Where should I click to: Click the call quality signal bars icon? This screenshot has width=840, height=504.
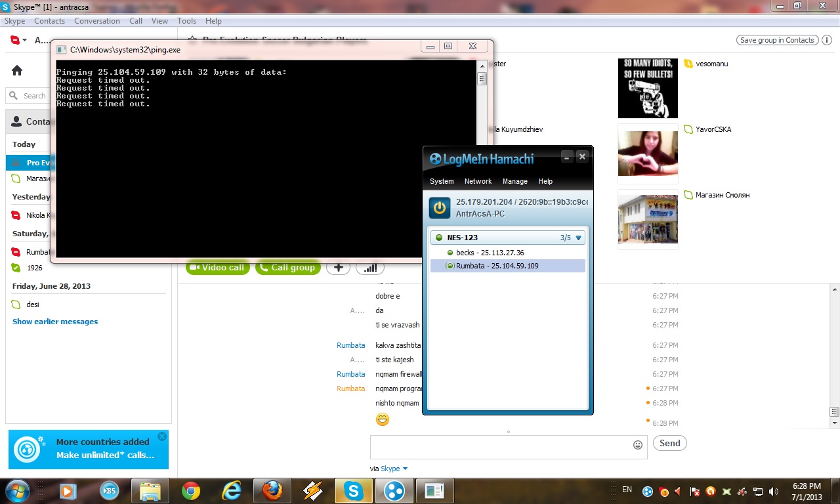click(x=370, y=268)
